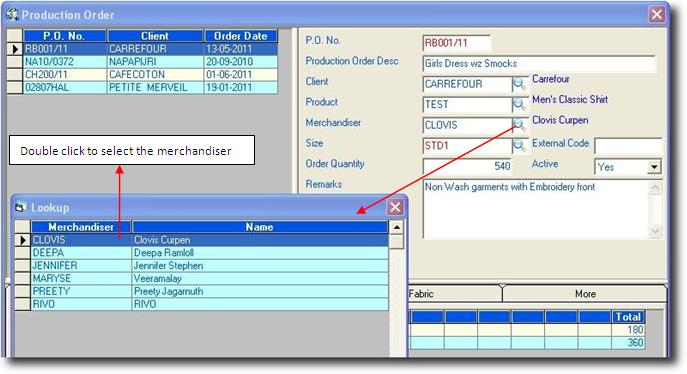687x374 pixels.
Task: Click the Name column header in Lookup
Action: coord(260,227)
